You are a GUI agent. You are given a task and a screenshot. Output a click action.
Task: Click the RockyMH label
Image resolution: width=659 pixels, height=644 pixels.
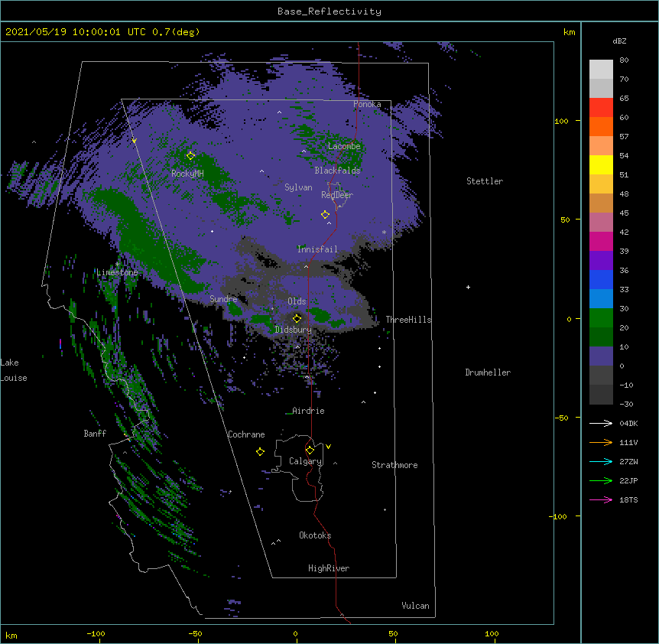pos(187,174)
